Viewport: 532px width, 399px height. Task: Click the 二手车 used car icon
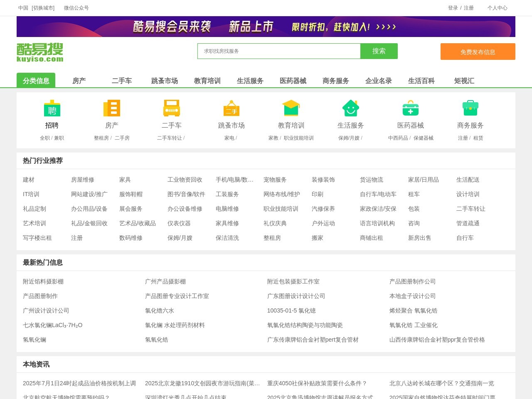[x=171, y=108]
